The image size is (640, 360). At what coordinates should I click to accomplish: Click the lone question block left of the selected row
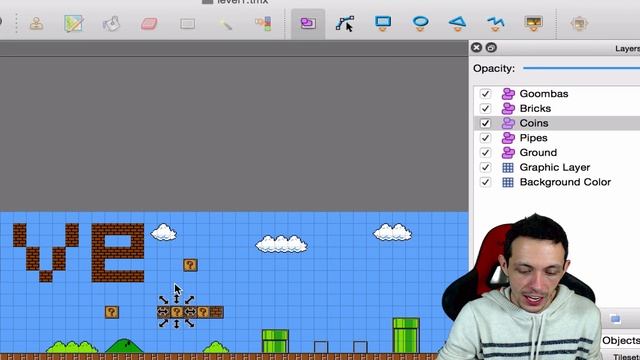point(112,312)
